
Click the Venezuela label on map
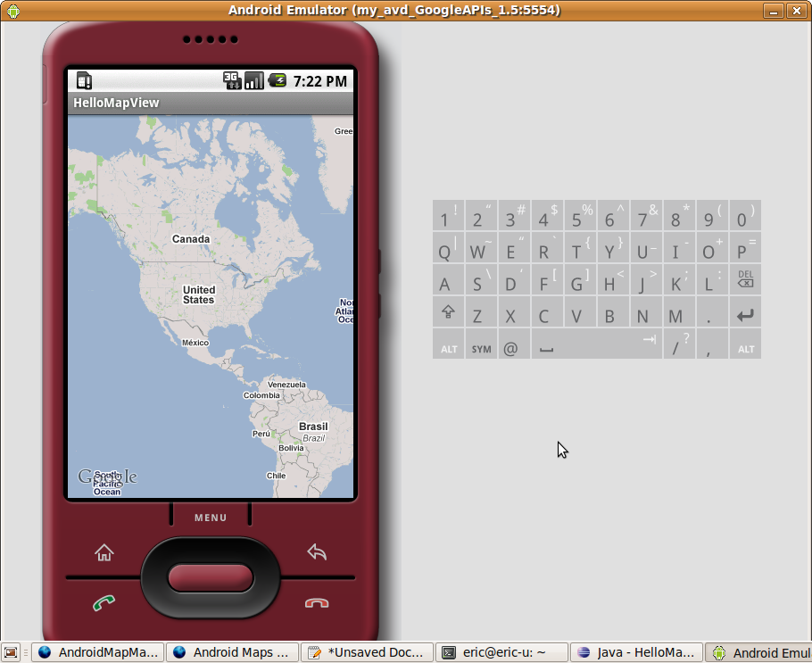pos(286,385)
